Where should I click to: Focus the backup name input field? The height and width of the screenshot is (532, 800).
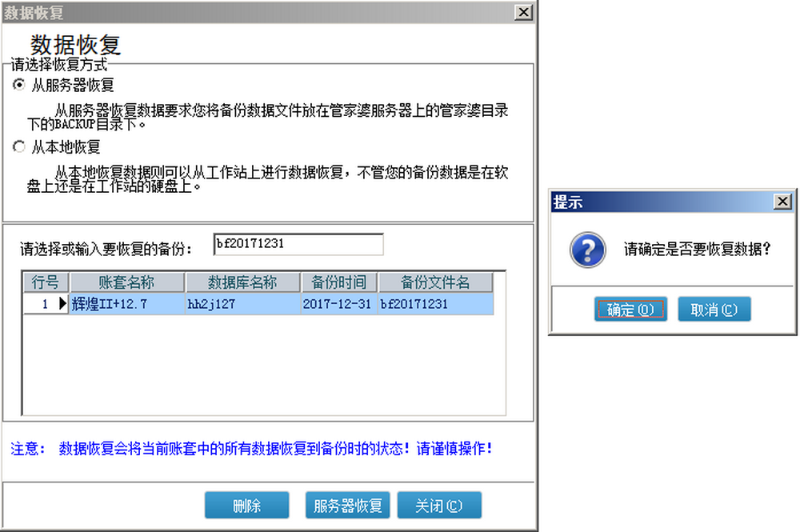[x=298, y=244]
